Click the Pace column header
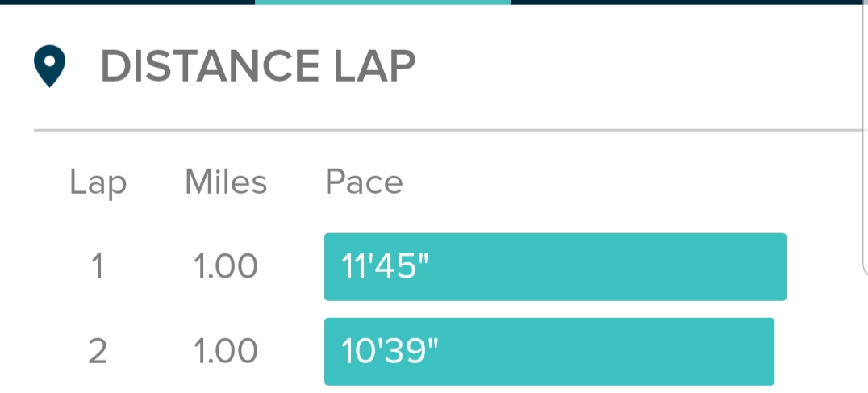Screen dimensions: 868x393 pyautogui.click(x=364, y=182)
